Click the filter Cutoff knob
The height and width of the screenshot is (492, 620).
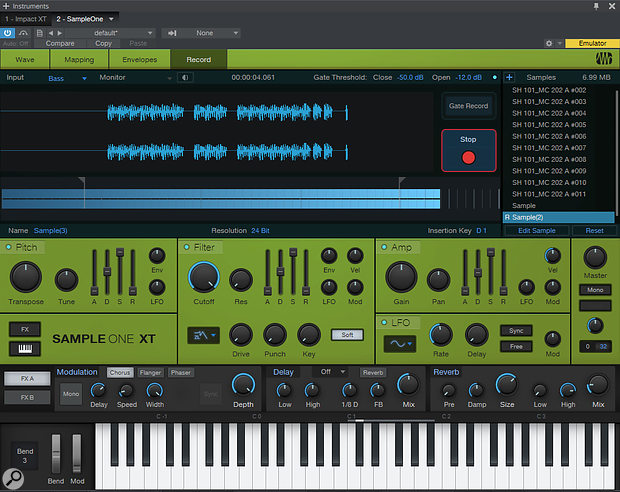click(x=204, y=277)
